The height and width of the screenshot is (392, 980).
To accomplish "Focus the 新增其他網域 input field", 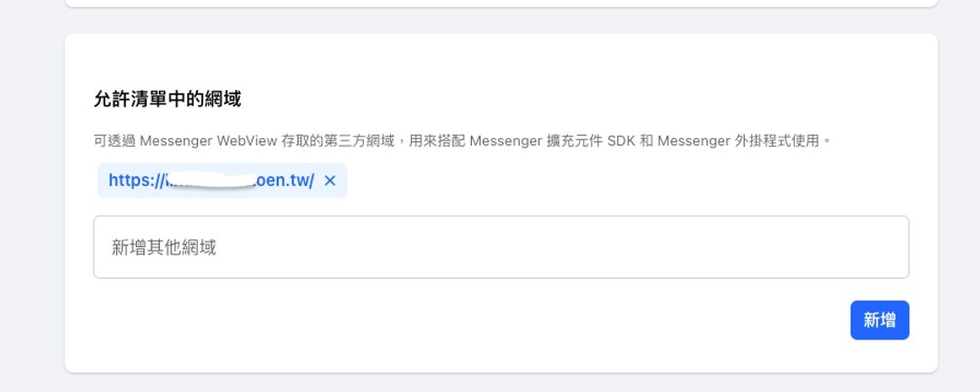I will point(501,247).
